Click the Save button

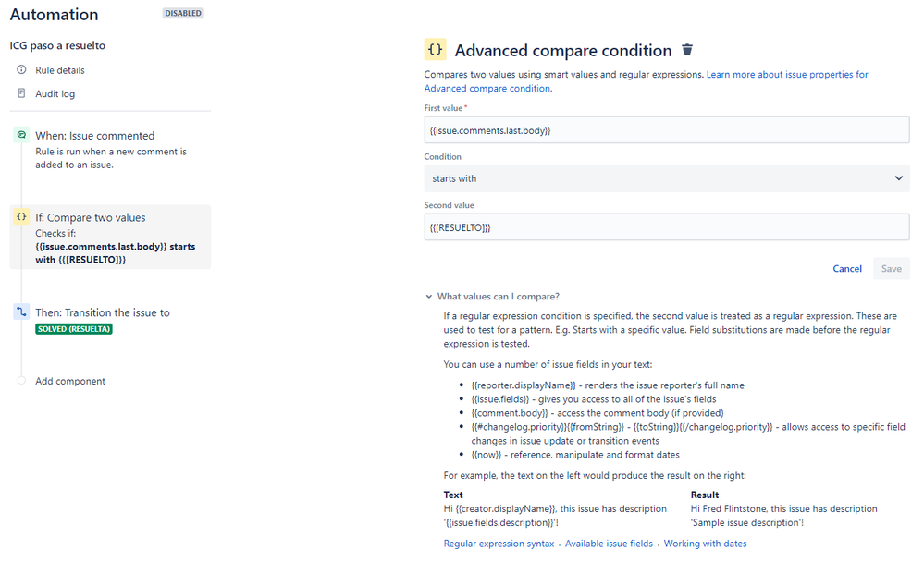pyautogui.click(x=891, y=269)
